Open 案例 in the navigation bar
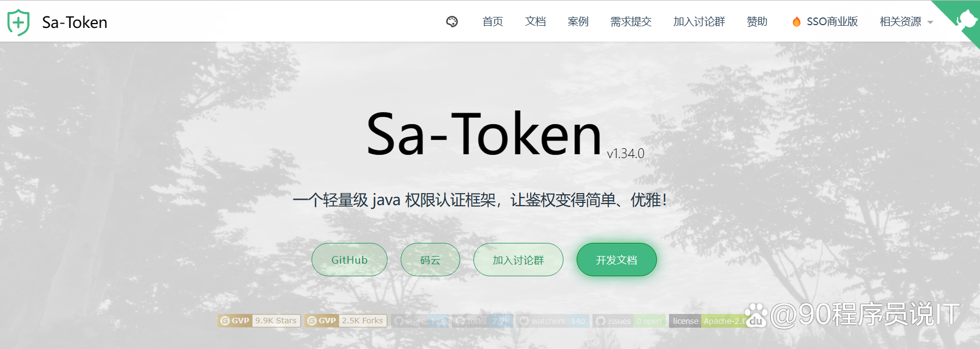 click(578, 22)
